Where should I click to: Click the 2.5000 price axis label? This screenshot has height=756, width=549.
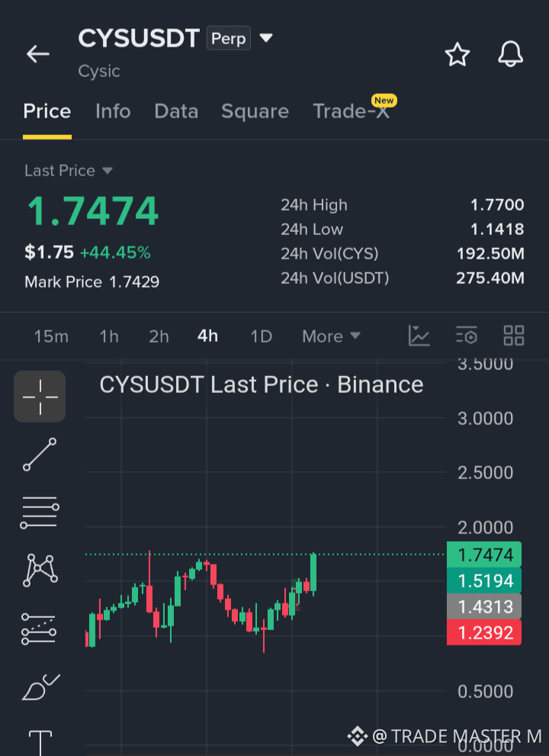point(485,473)
